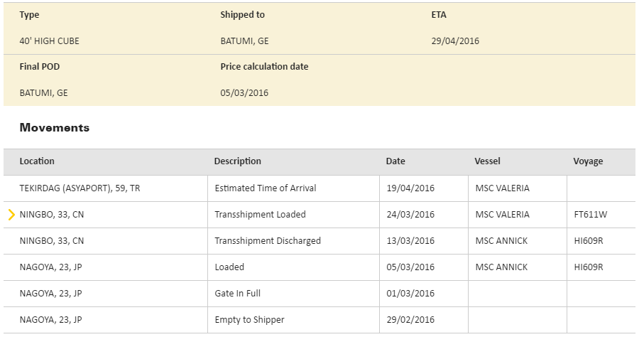Click the Estimated Time of Arrival description
644x337 pixels.
[x=265, y=188]
